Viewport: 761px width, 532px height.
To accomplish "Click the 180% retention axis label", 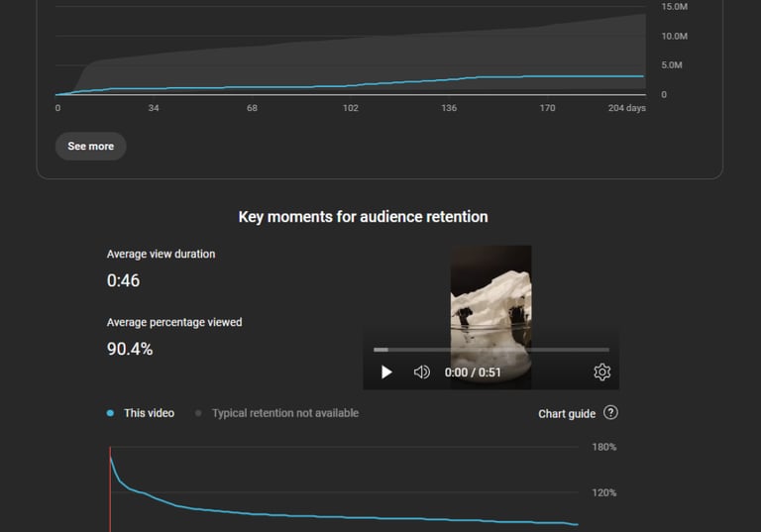I will click(604, 447).
